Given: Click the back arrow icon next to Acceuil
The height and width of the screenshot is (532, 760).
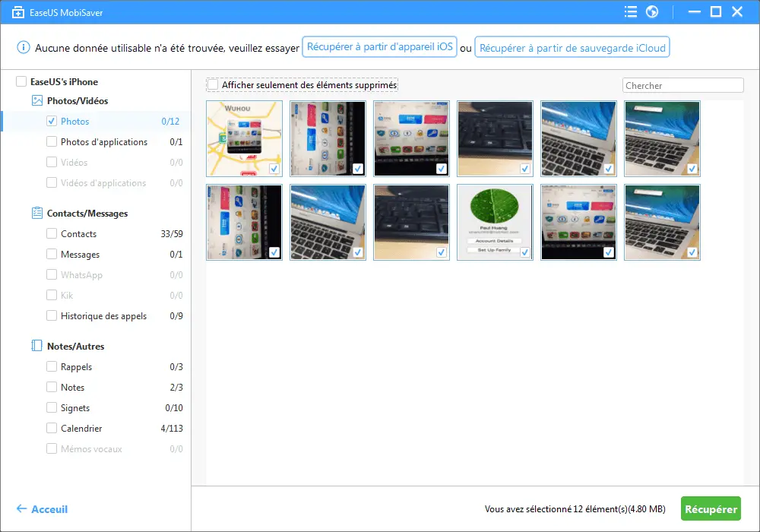Looking at the screenshot, I should [21, 508].
